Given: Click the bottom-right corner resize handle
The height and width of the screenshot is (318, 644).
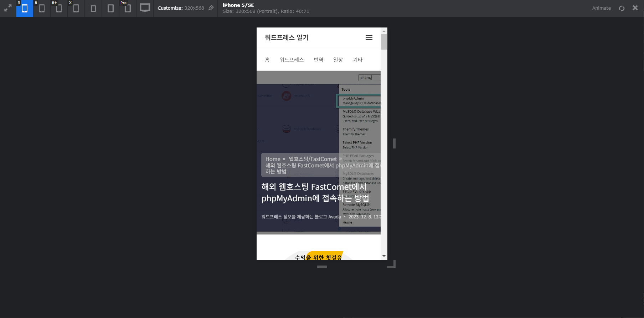Looking at the screenshot, I should [392, 264].
